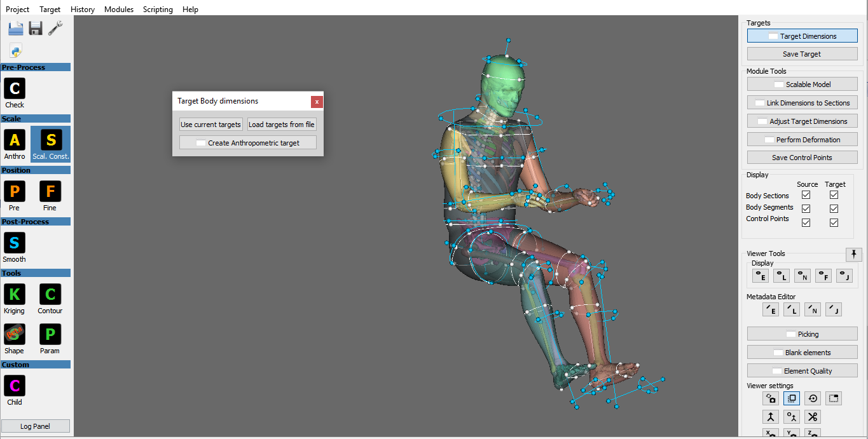Open Metadata Editor for N items
The width and height of the screenshot is (868, 439).
[812, 309]
